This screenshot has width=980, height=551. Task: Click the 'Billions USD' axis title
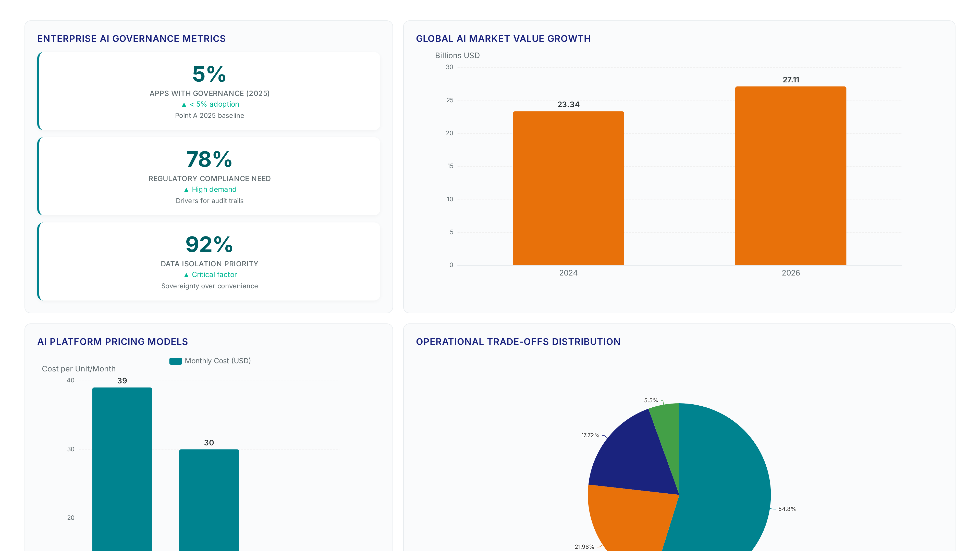point(457,56)
